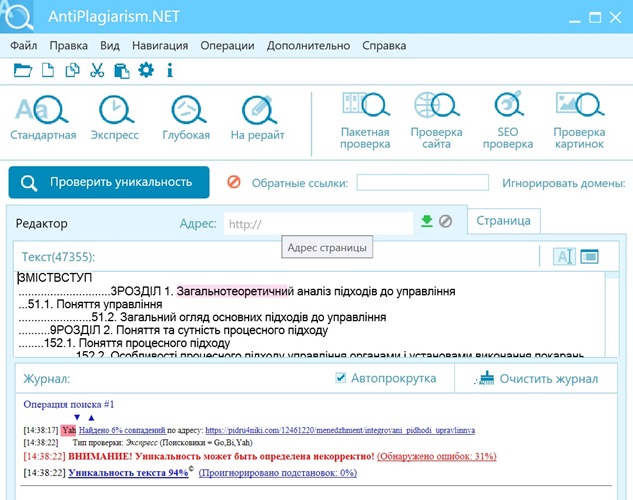Load page with green download arrow
633x500 pixels.
427,221
